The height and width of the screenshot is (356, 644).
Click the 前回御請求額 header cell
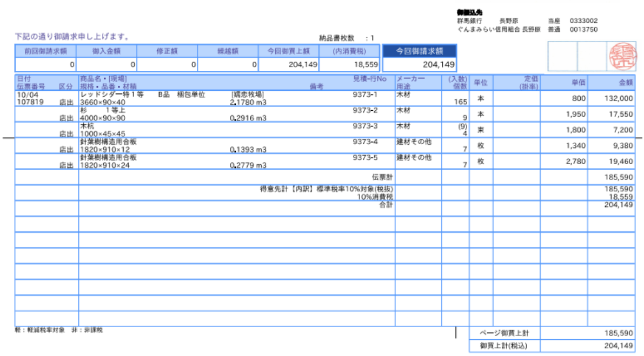45,51
